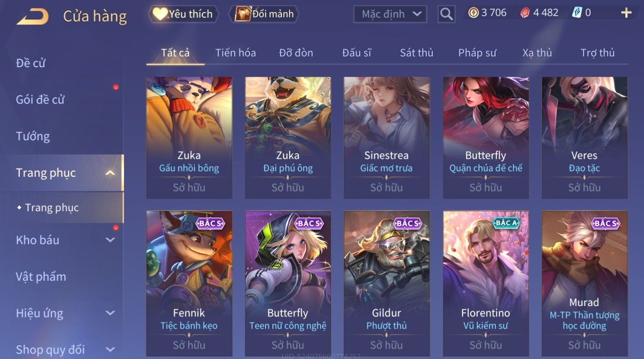The width and height of the screenshot is (644, 359).
Task: Select Sinestrea Giấc mơ trưa skin card
Action: 387,138
